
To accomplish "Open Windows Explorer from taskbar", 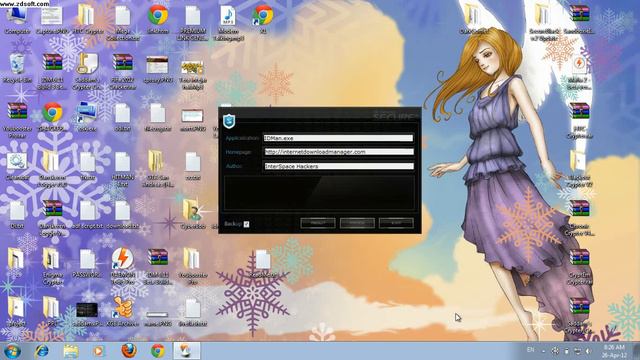I will pyautogui.click(x=71, y=351).
